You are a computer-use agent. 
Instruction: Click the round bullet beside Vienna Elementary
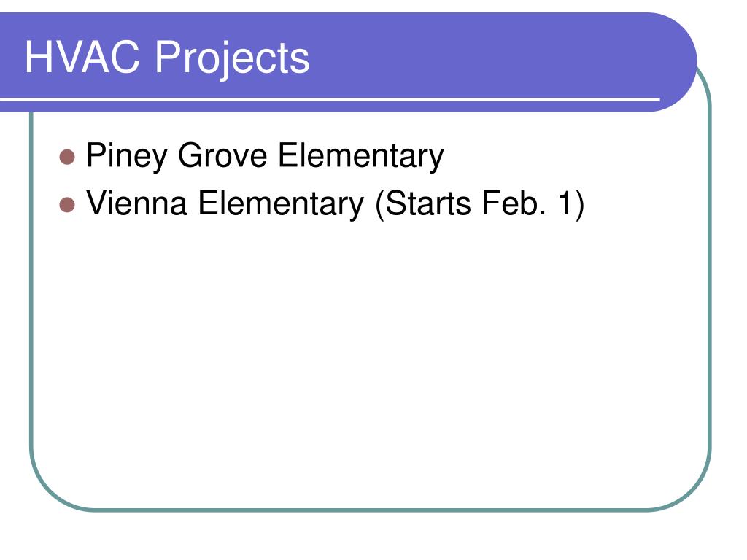[x=67, y=205]
